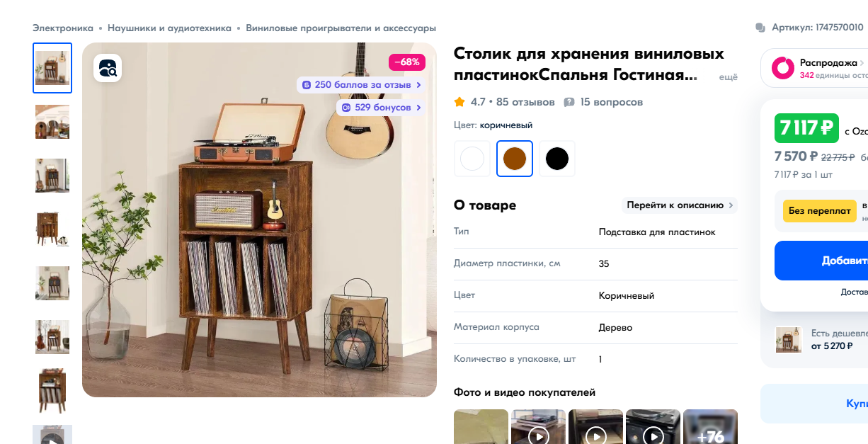868x444 pixels.
Task: Click the copy icon beside Артикул
Action: (x=760, y=28)
